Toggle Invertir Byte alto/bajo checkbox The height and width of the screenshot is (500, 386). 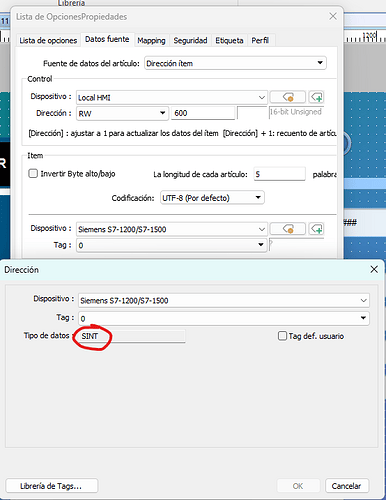pos(33,174)
